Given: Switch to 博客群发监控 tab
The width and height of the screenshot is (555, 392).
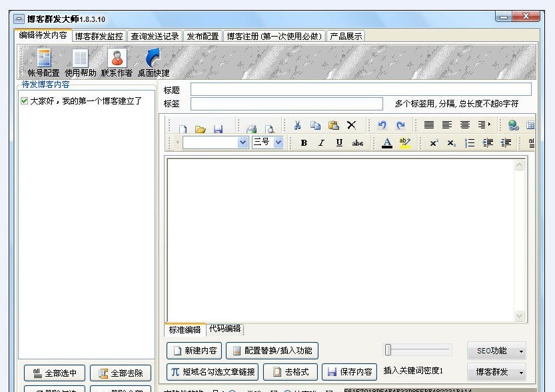Looking at the screenshot, I should [99, 37].
